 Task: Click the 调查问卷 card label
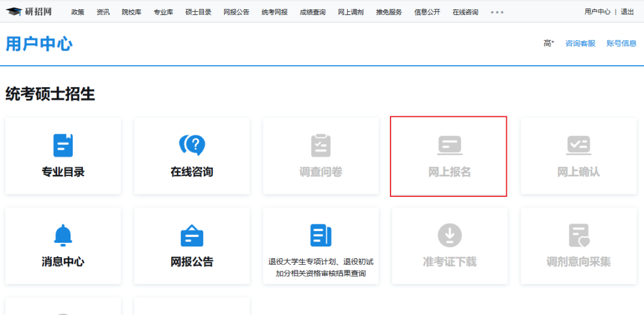click(x=321, y=172)
